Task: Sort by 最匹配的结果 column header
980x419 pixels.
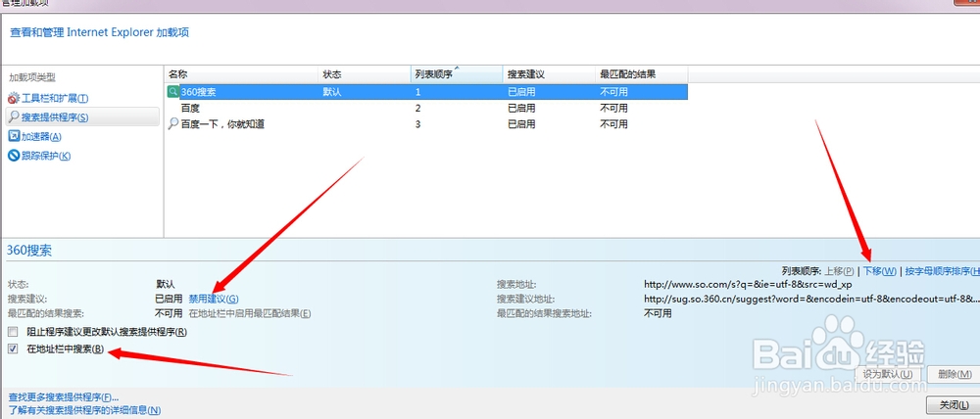Action: coord(642,74)
